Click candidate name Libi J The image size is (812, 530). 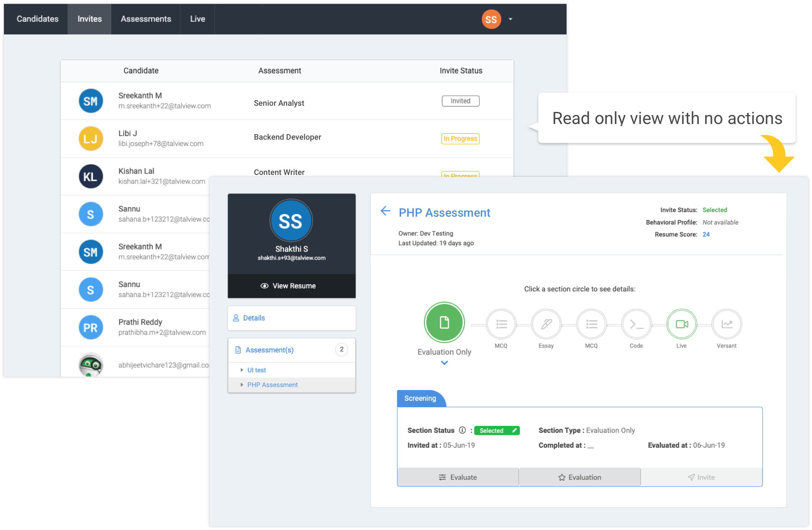(128, 133)
